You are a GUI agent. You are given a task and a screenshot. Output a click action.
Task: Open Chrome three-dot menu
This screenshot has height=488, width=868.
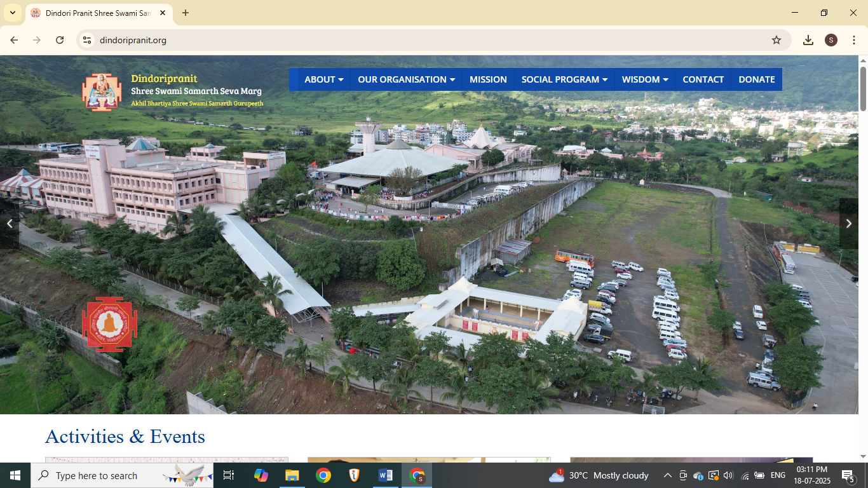[853, 40]
